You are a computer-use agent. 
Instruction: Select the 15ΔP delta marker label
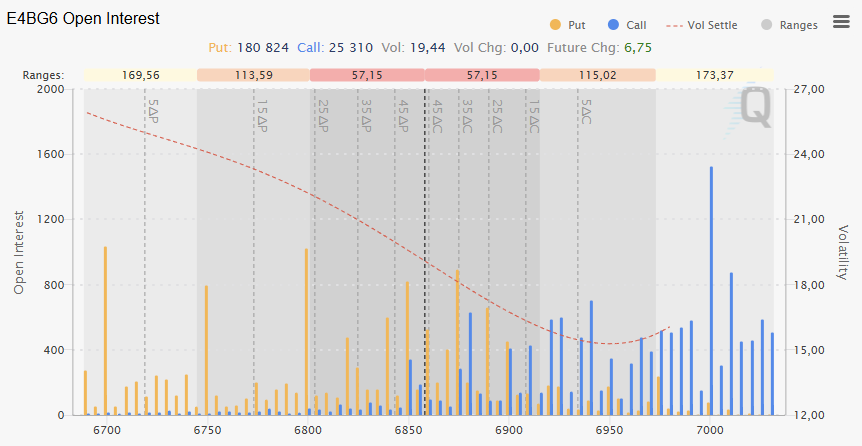[261, 116]
